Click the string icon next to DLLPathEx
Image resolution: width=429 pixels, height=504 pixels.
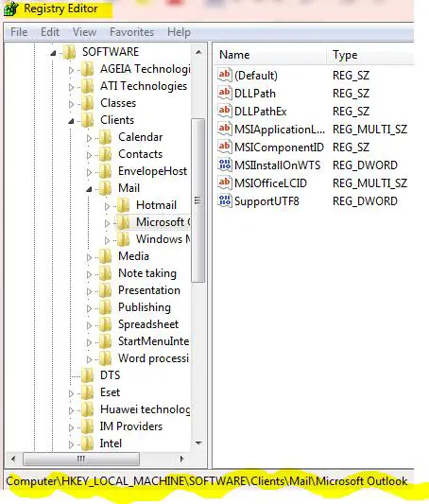pos(225,112)
